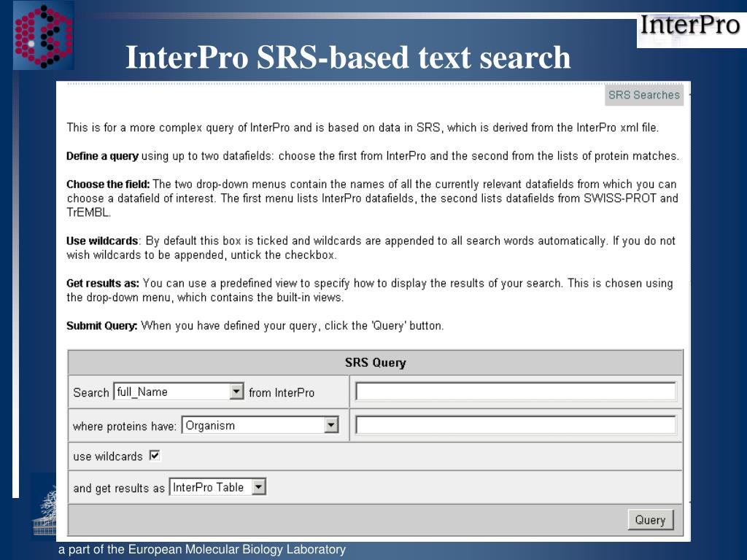Click the 'Define a query' bold heading
The width and height of the screenshot is (747, 560).
click(x=102, y=156)
